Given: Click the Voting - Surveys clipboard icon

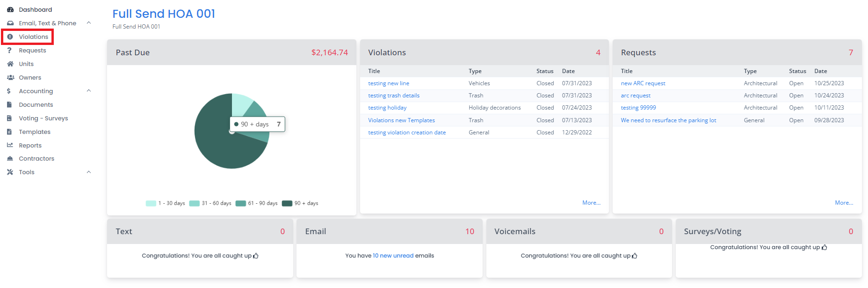Looking at the screenshot, I should (x=9, y=118).
